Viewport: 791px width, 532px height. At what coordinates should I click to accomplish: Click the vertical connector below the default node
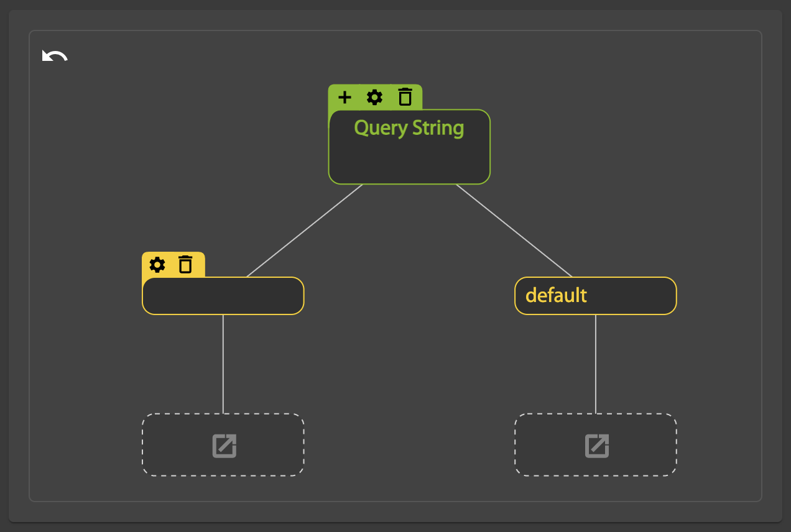596,364
